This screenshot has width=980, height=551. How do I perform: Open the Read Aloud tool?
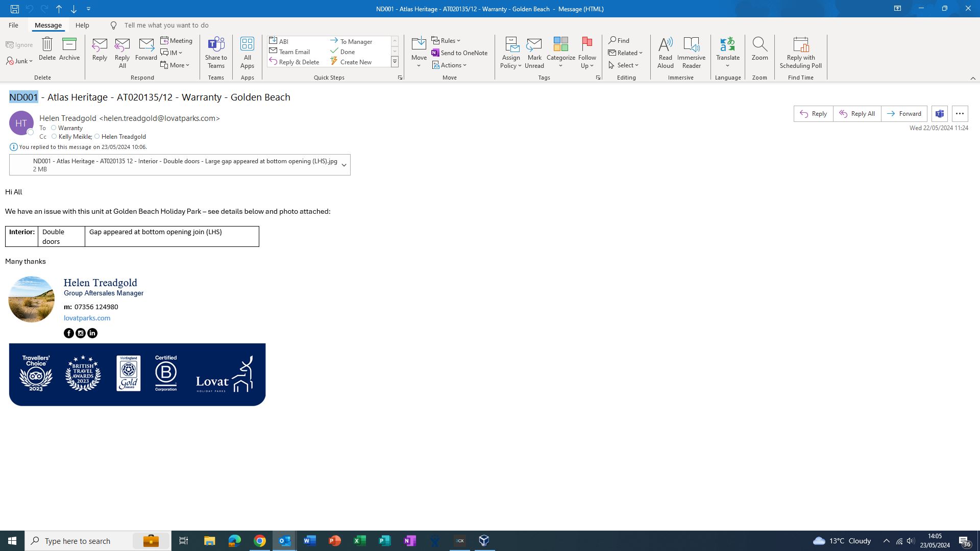[x=665, y=45]
